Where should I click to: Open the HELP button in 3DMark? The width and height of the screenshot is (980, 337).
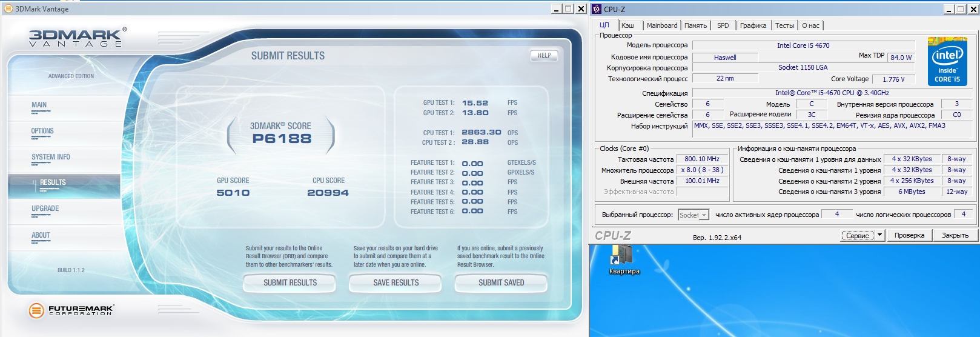[x=544, y=55]
